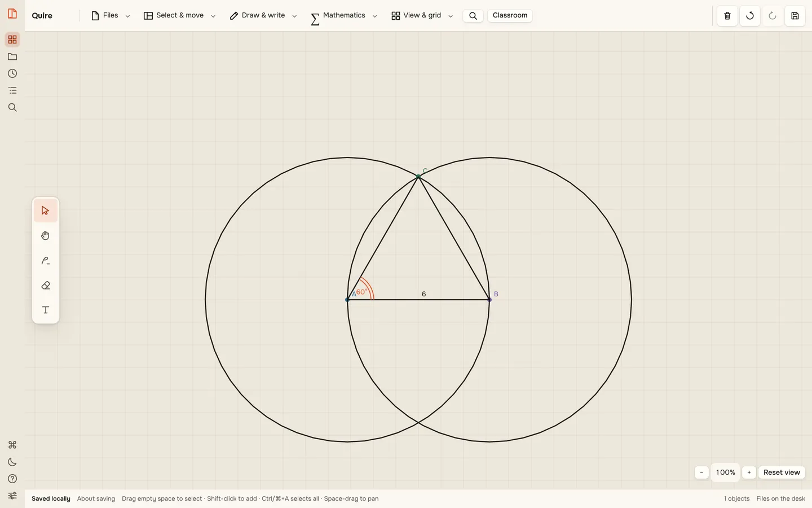Select point C at circle intersection
Screen dimensions: 812x508
418,177
